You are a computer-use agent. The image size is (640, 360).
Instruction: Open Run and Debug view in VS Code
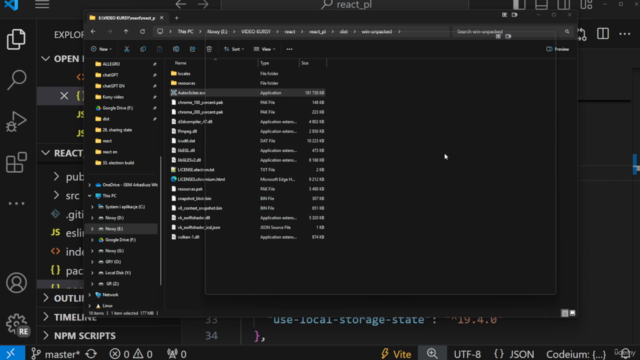click(16, 122)
